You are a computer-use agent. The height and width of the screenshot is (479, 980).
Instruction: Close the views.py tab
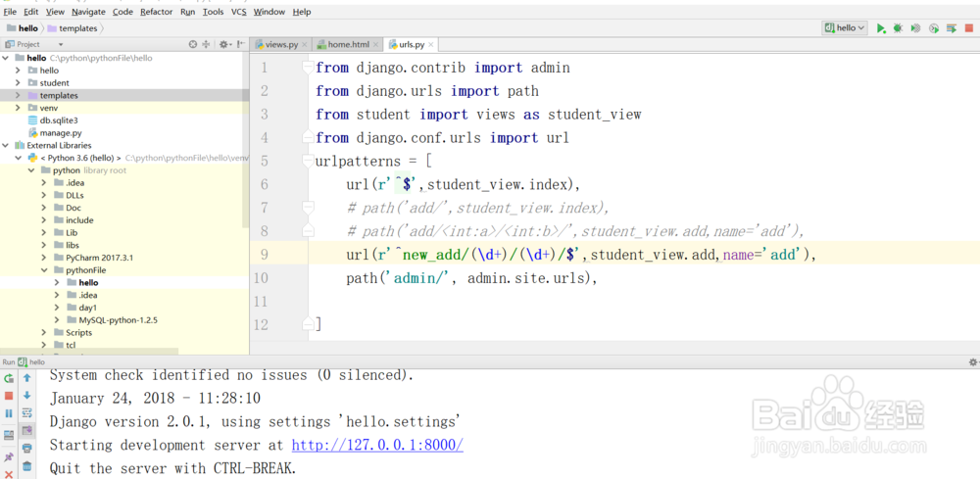(305, 45)
